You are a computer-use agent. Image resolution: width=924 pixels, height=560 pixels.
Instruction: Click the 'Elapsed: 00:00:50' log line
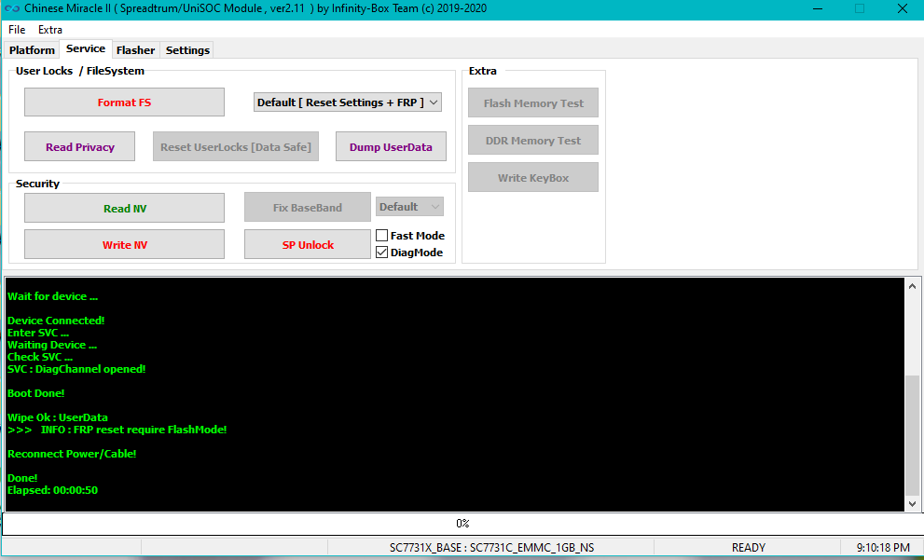[52, 490]
